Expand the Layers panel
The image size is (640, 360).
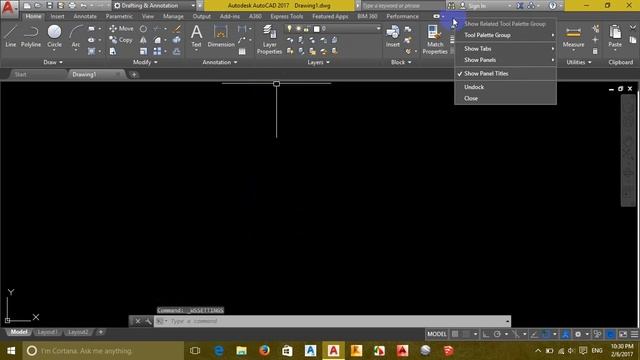318,62
